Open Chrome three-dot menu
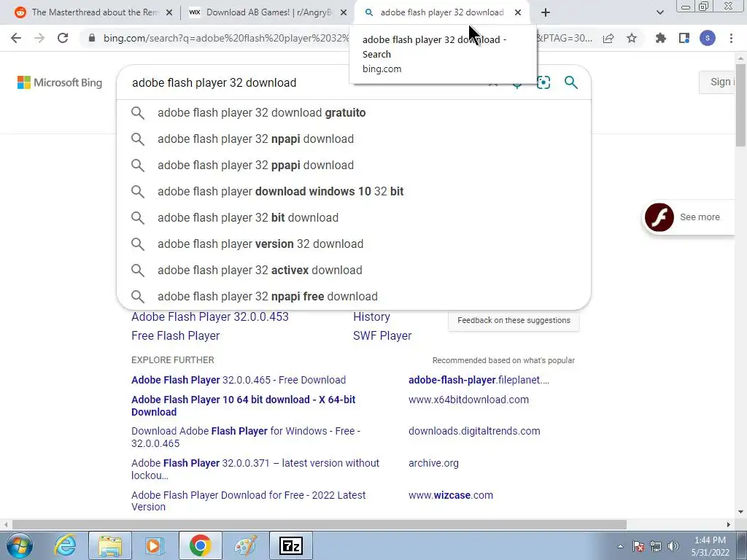Viewport: 747px width, 560px height. click(x=731, y=38)
